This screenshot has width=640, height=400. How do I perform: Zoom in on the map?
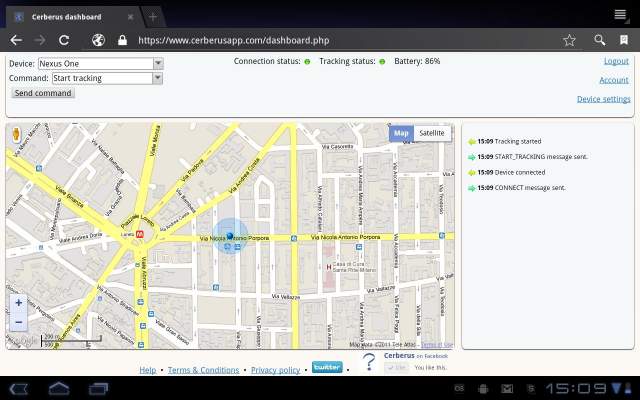(x=19, y=303)
